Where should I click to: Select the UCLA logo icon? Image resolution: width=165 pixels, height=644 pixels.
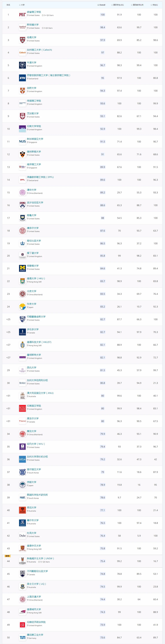click(x=23, y=459)
